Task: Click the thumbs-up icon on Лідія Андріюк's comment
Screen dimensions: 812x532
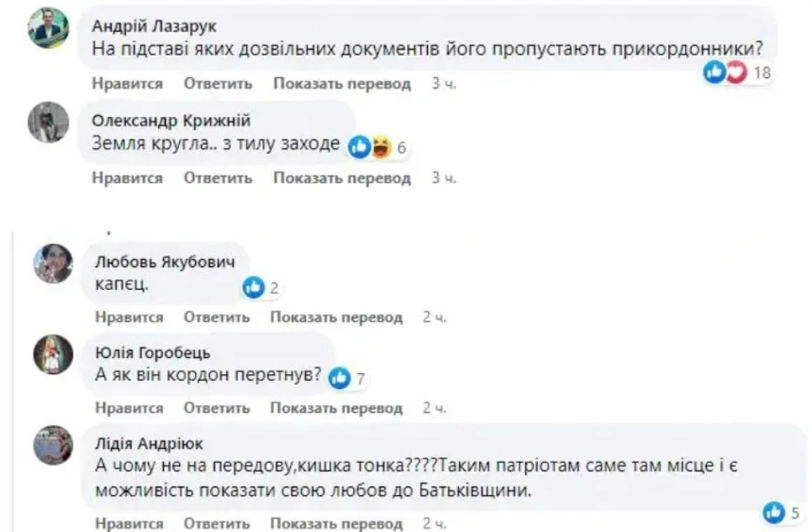Action: coord(772,511)
